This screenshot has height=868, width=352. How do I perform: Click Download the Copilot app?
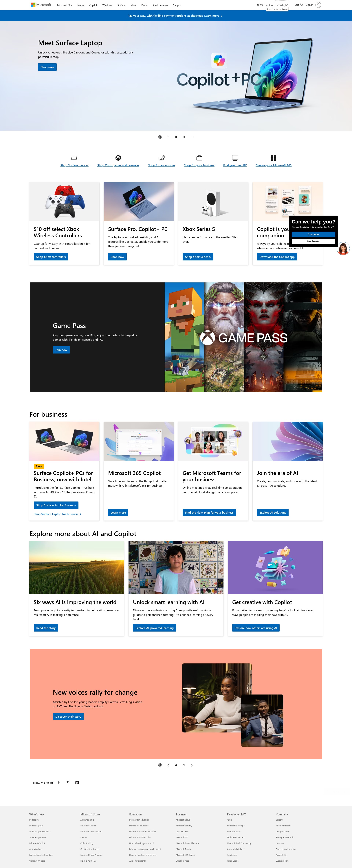277,257
